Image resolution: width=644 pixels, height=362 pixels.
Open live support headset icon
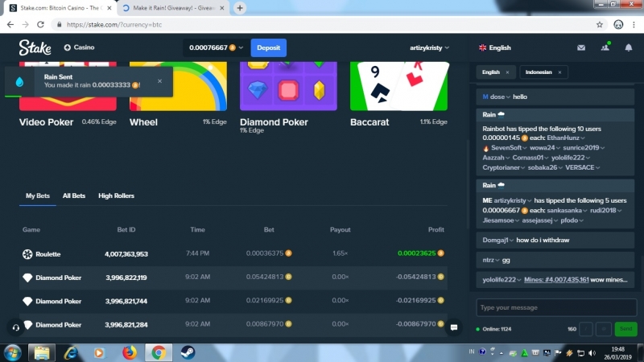[x=15, y=327]
